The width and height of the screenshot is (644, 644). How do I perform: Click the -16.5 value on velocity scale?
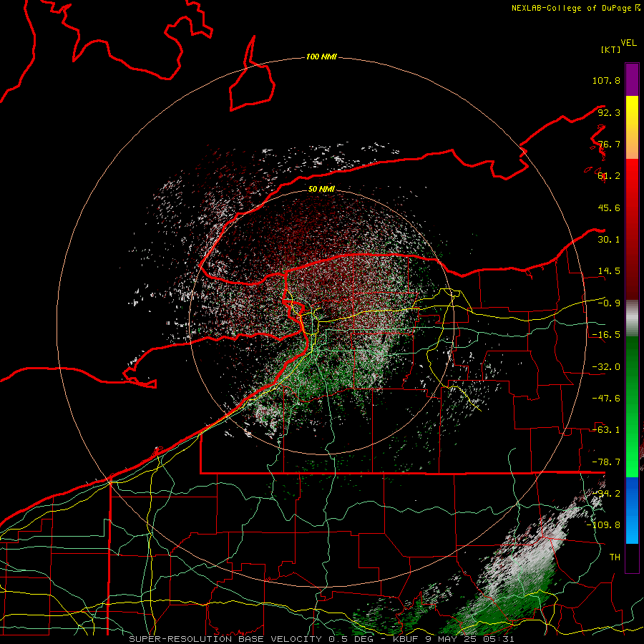pyautogui.click(x=606, y=335)
